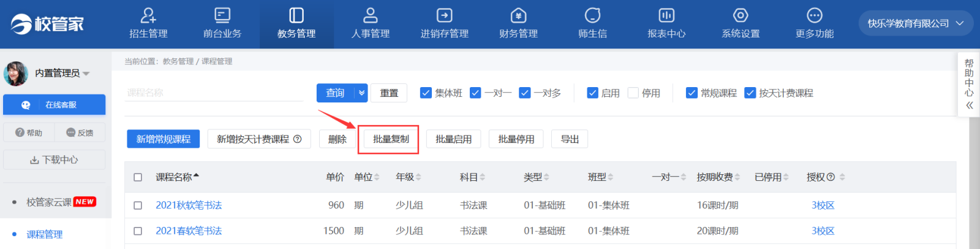Expand the 内置管理员 user dropdown

coord(86,74)
